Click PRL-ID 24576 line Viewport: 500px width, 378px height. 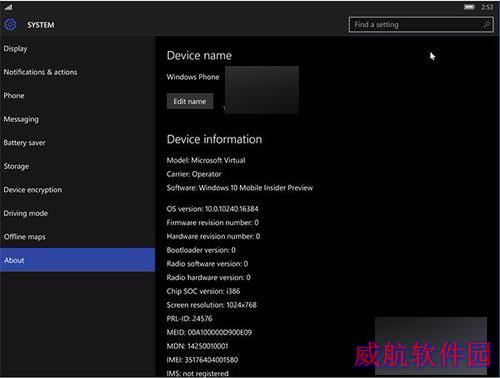[x=189, y=319]
